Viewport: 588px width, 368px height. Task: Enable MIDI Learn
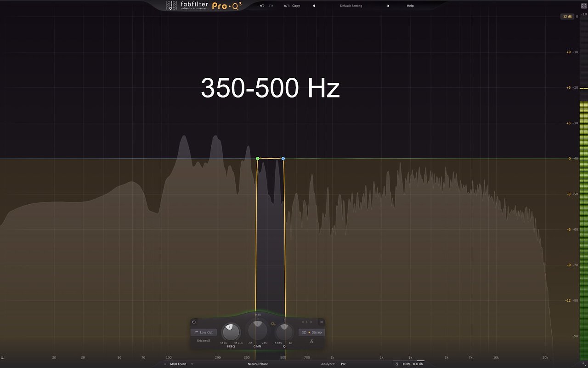(178, 364)
